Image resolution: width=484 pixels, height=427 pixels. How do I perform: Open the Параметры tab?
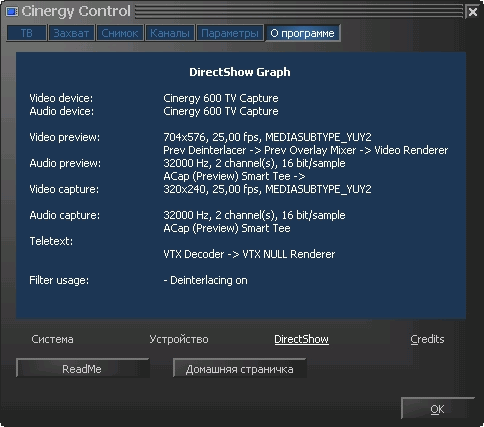coord(230,33)
